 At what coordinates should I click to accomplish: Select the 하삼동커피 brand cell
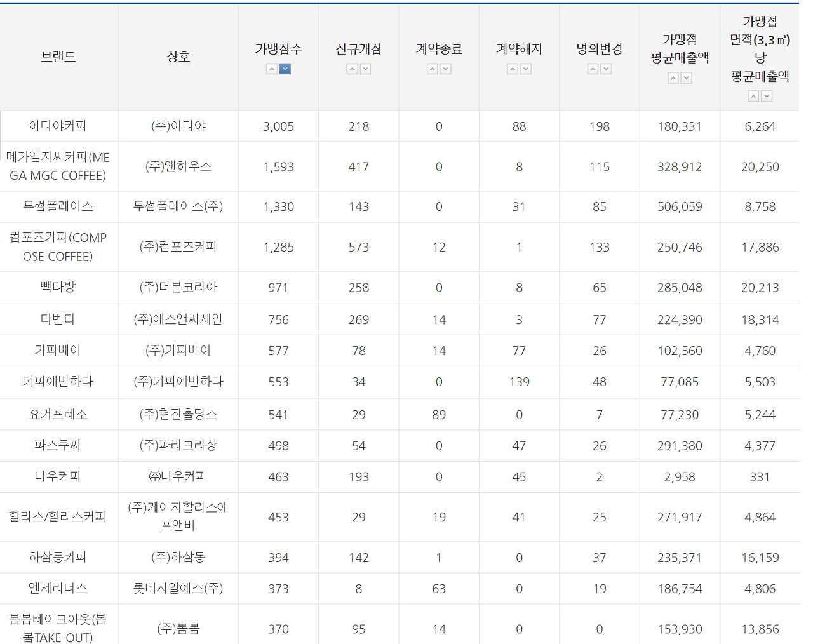pos(58,558)
